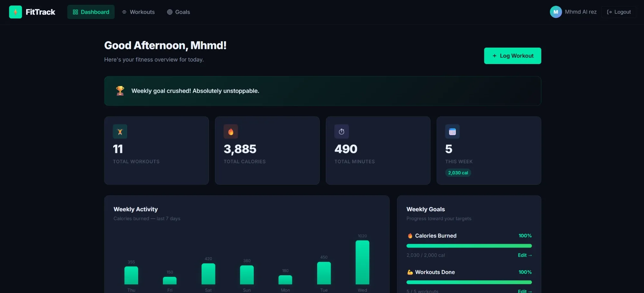This screenshot has height=293, width=644.
Task: Select the Fri bar showing 150
Action: (x=170, y=280)
